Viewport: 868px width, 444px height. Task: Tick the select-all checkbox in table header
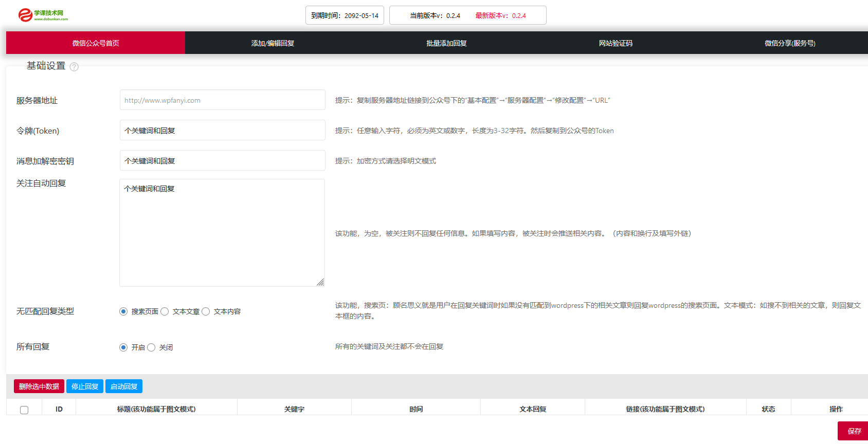point(24,410)
